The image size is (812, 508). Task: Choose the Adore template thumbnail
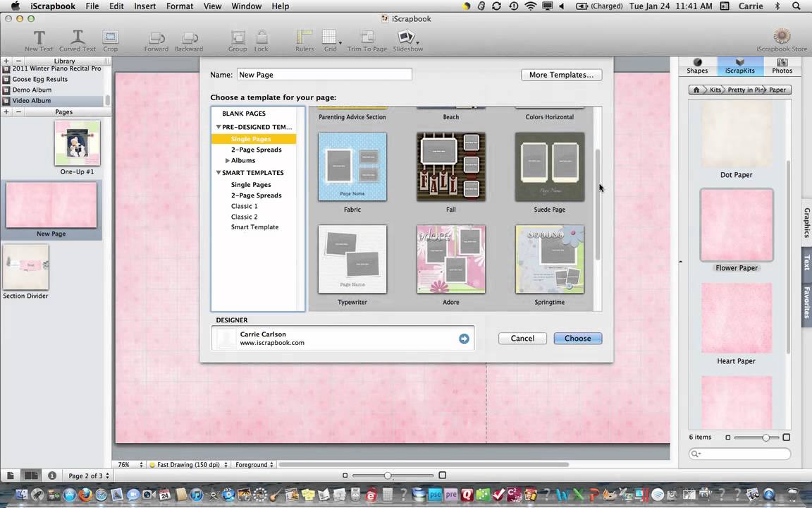point(451,259)
